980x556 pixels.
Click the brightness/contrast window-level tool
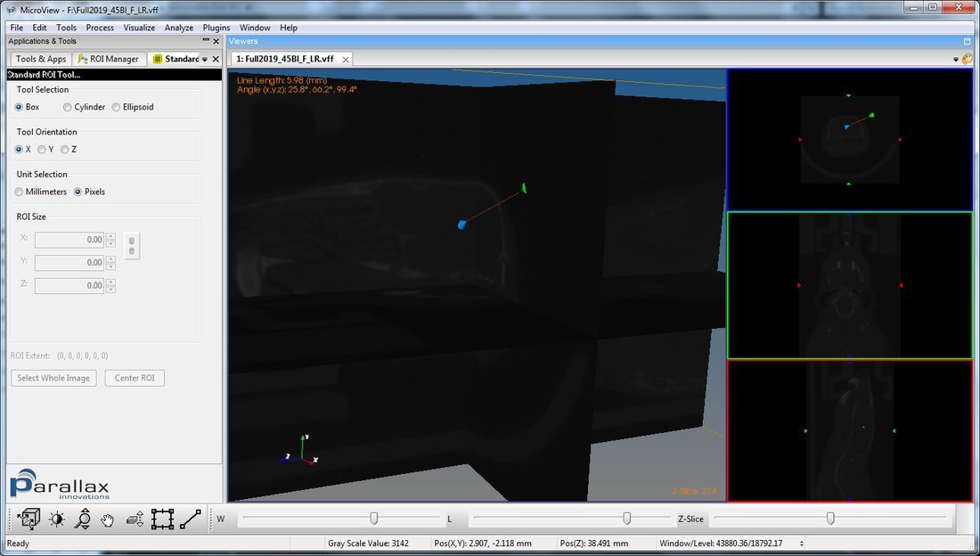click(x=57, y=519)
